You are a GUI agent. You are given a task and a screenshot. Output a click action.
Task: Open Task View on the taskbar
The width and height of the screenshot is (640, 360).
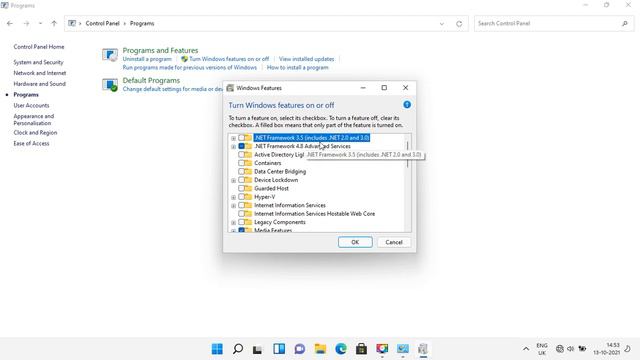pyautogui.click(x=257, y=349)
